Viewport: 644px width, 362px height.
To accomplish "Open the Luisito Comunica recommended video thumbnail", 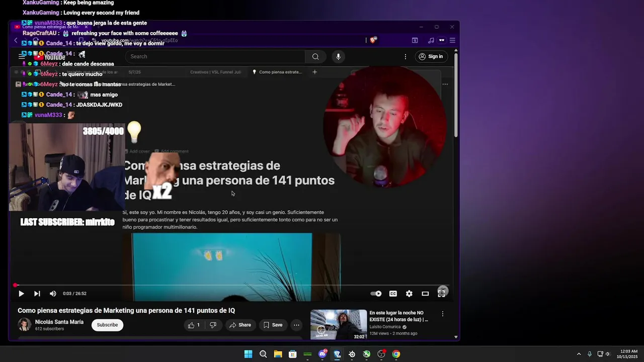I will click(x=338, y=324).
